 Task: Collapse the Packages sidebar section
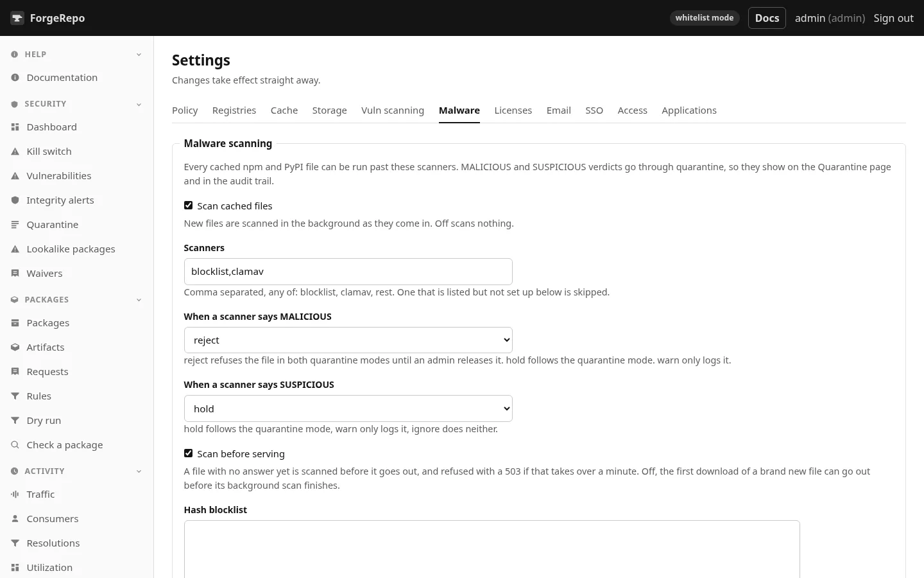pyautogui.click(x=139, y=300)
